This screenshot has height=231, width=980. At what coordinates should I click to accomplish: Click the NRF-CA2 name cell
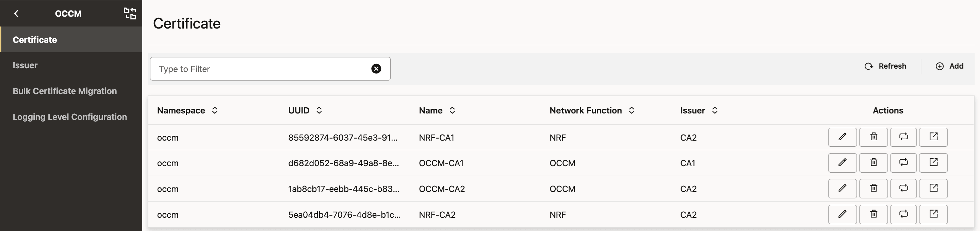437,215
